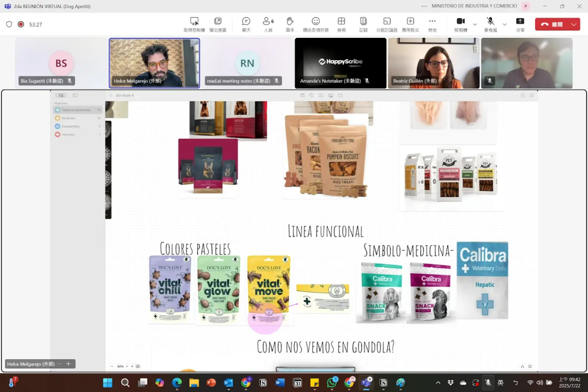Screen dimensions: 588x392
Task: Open the More actions menu
Action: click(432, 24)
